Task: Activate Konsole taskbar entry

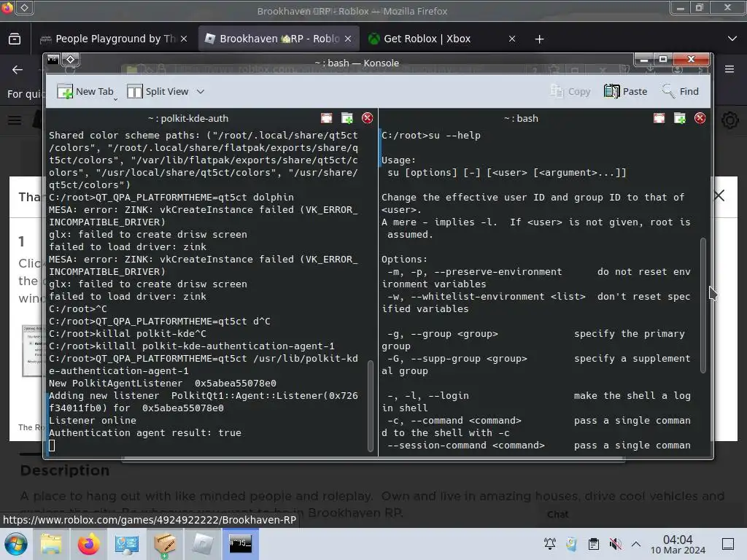Action: click(240, 544)
